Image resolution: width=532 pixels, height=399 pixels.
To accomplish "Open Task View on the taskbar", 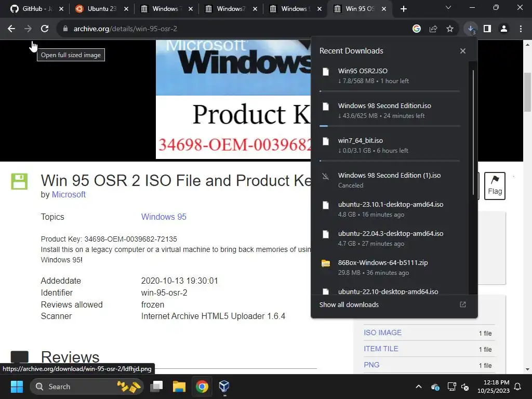I will point(156,387).
